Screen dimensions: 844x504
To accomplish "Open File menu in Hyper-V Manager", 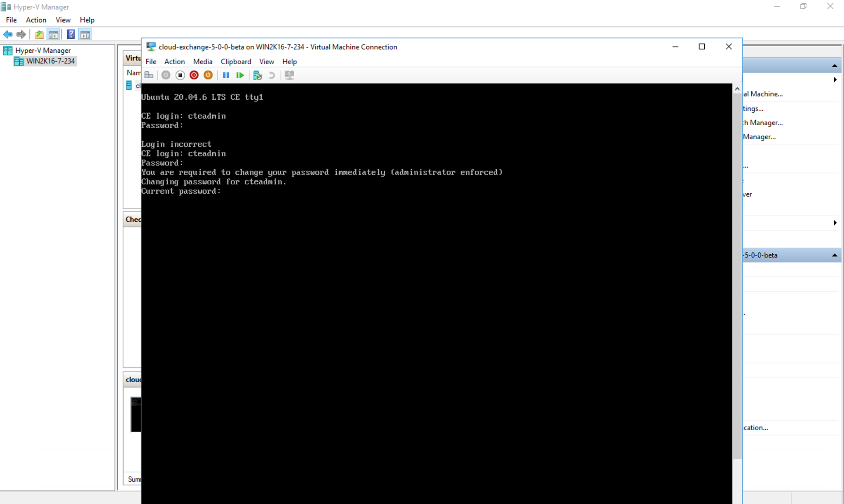I will 11,20.
